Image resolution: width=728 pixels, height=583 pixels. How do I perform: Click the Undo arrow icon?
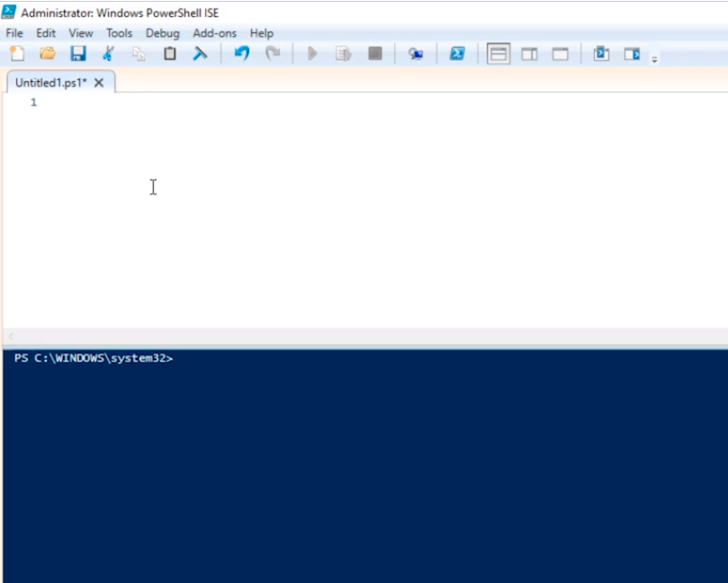[x=241, y=54]
